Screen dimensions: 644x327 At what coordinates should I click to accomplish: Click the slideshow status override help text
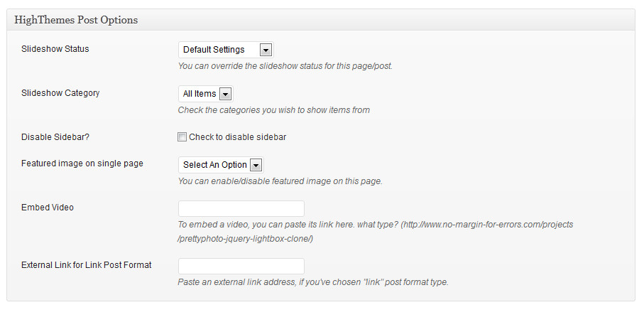click(285, 66)
